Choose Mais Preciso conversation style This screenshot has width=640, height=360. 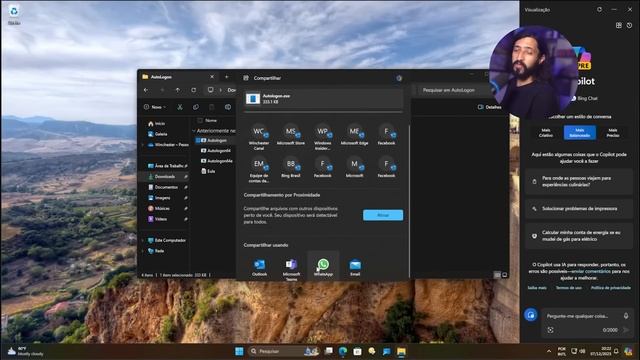613,133
